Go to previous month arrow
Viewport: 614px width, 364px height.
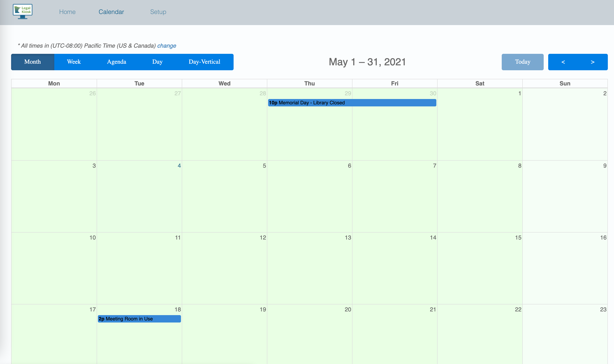click(563, 62)
